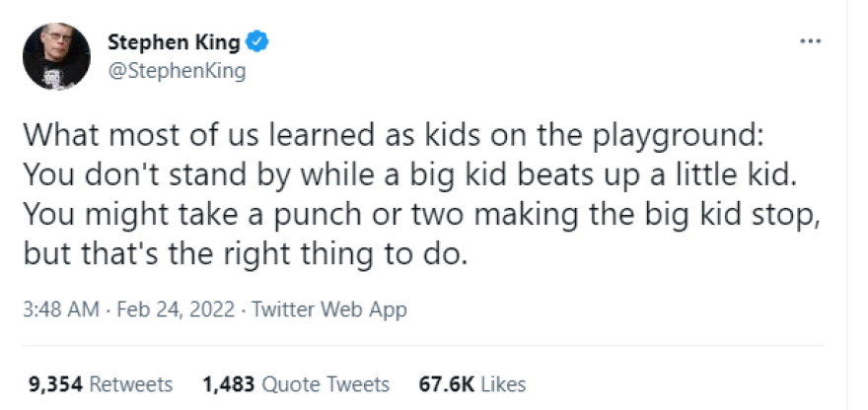Open the three-dot more options menu
868x410 pixels.
(x=810, y=42)
